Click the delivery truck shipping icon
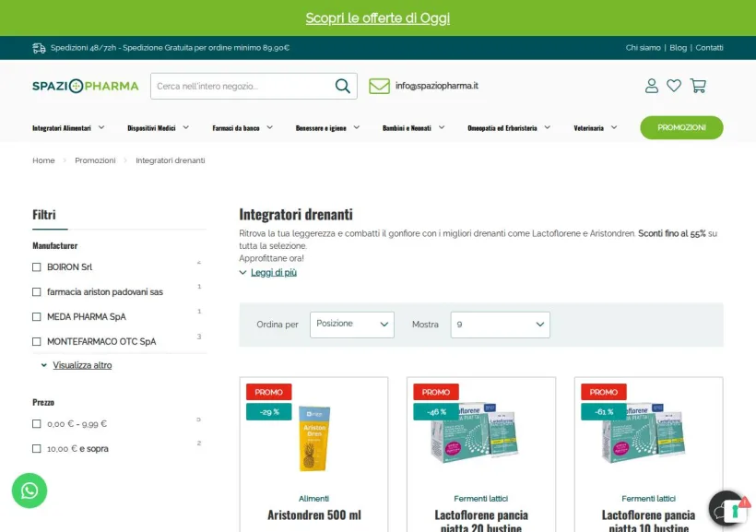 coord(39,48)
